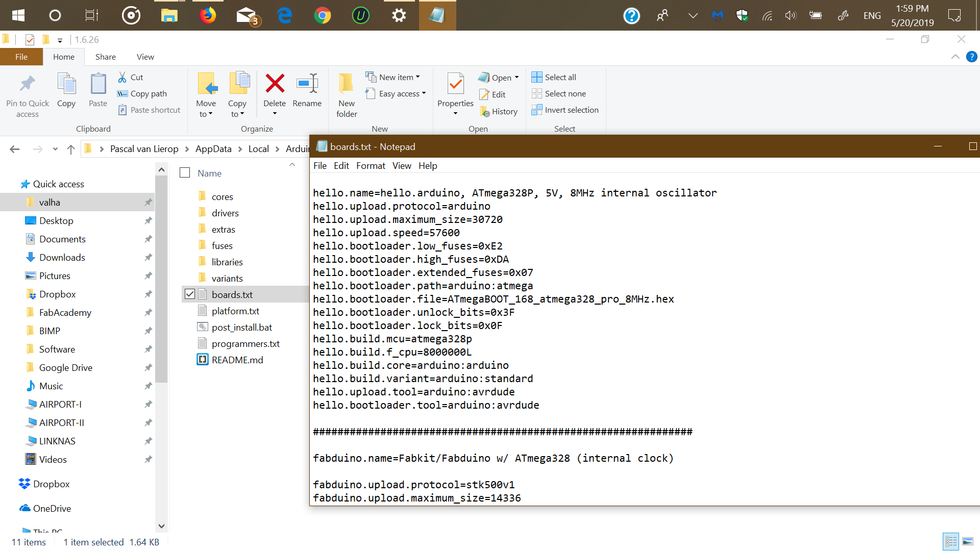Viewport: 980px width, 551px height.
Task: Click the Pin to Quick access icon
Action: pyautogui.click(x=28, y=84)
